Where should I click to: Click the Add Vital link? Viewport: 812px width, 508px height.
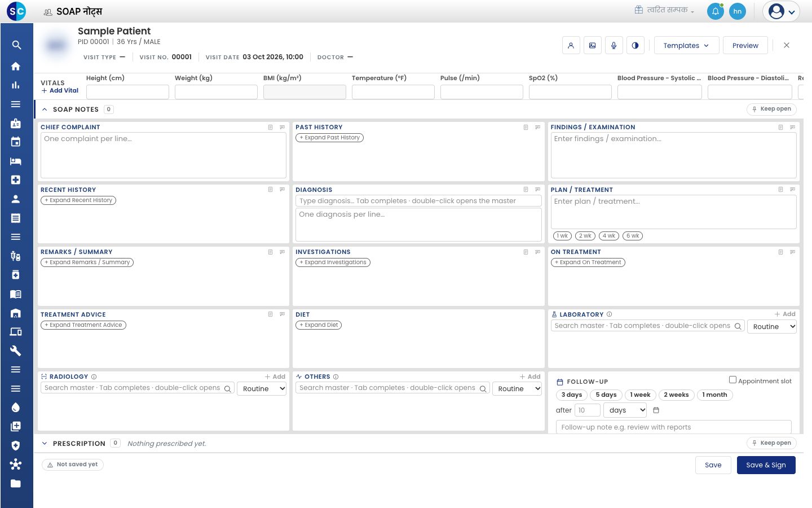point(60,90)
